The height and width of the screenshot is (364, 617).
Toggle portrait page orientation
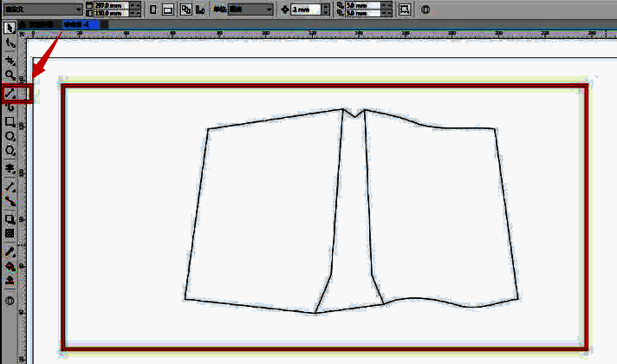[153, 10]
